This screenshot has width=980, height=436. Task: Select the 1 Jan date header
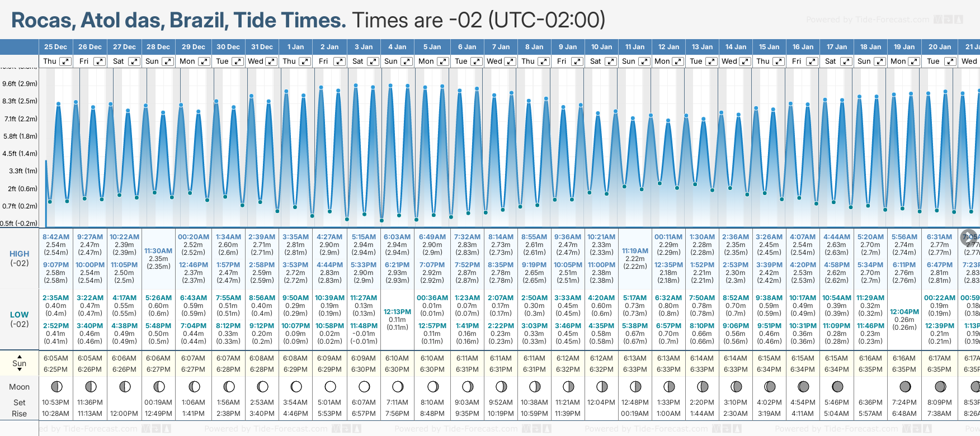click(x=295, y=47)
